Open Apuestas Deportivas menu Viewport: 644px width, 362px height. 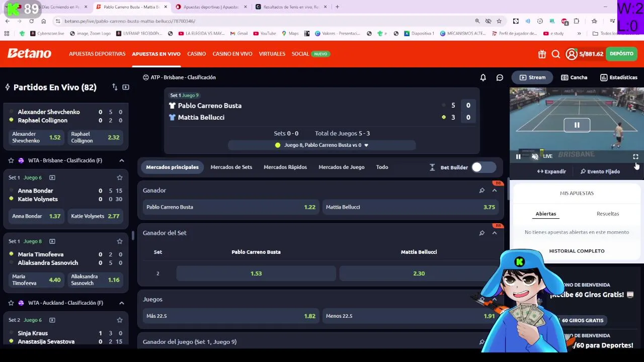97,54
